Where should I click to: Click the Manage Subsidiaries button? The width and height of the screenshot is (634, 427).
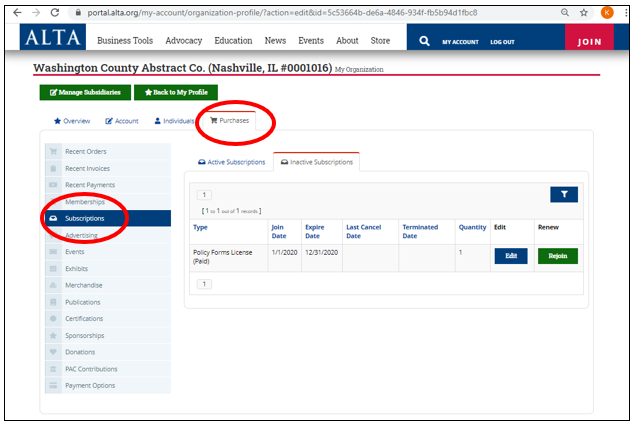click(85, 92)
